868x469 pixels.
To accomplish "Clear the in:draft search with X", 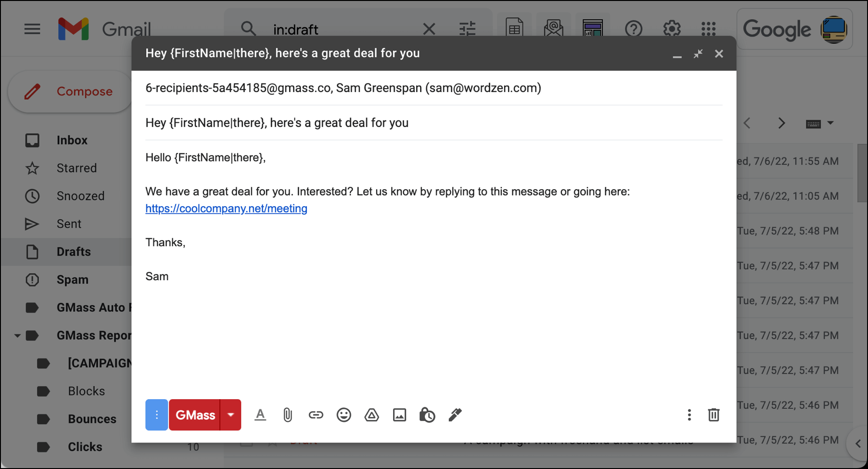I will tap(429, 29).
